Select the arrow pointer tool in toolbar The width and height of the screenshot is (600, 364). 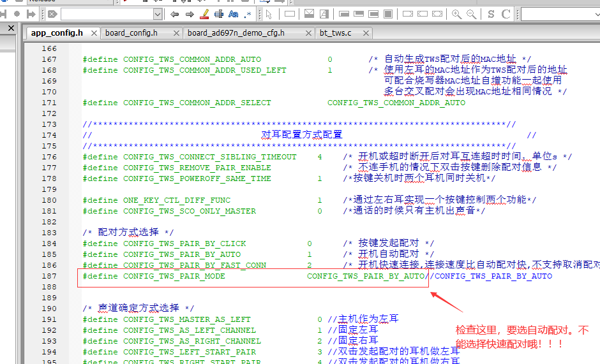pos(269,15)
